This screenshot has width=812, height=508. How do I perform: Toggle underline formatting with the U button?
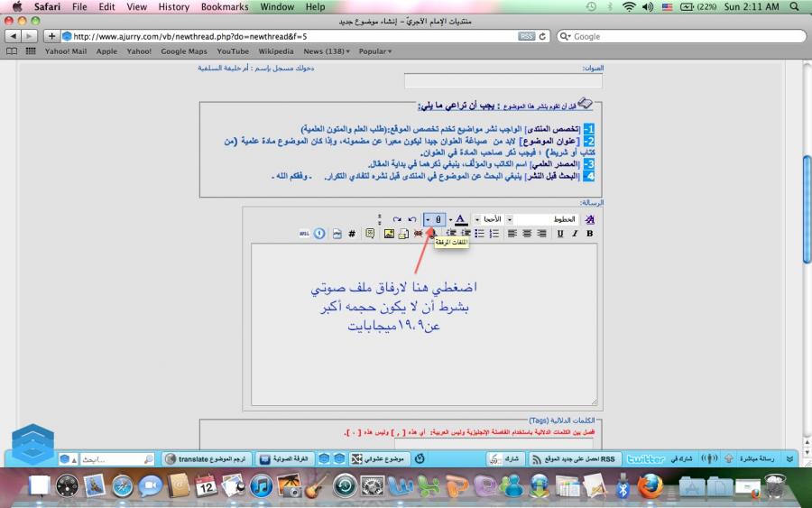point(560,234)
